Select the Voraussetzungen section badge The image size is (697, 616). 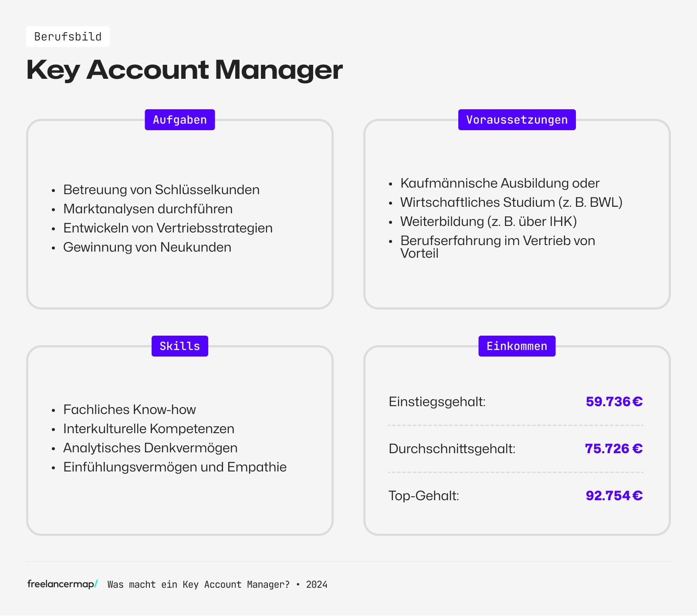click(x=517, y=120)
